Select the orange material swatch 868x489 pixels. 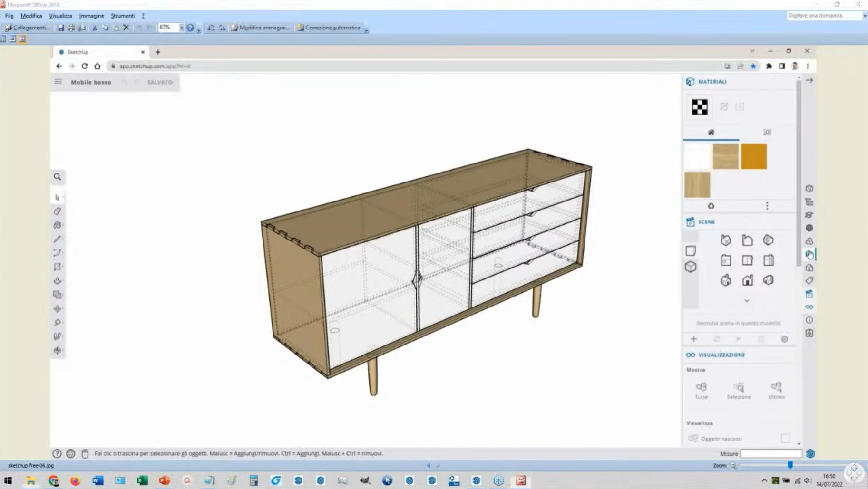[754, 156]
